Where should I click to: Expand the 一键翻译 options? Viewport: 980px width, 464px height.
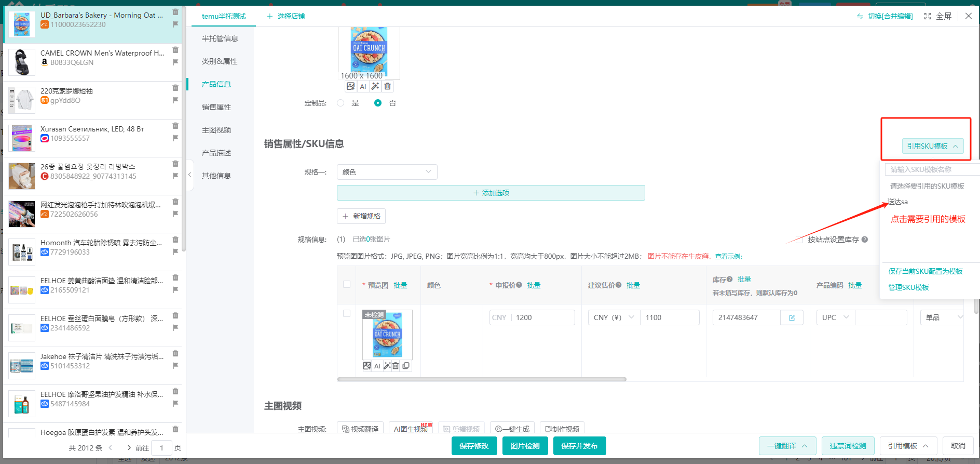click(x=787, y=446)
